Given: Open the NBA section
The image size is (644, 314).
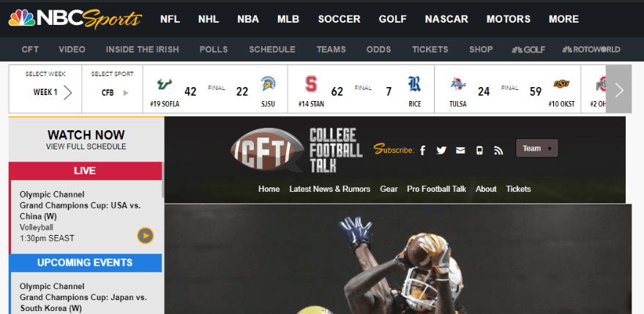Looking at the screenshot, I should pos(248,19).
